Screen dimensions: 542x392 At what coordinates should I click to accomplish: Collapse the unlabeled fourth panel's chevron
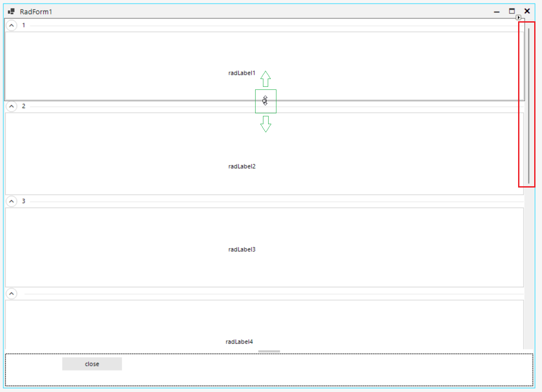[x=12, y=294]
